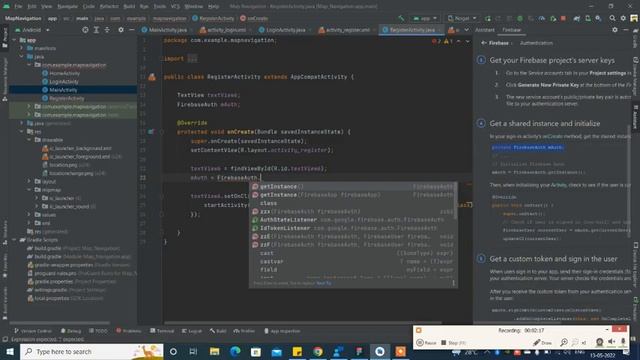Select local.properties file in tree
This screenshot has width=640, height=360.
coord(51,298)
